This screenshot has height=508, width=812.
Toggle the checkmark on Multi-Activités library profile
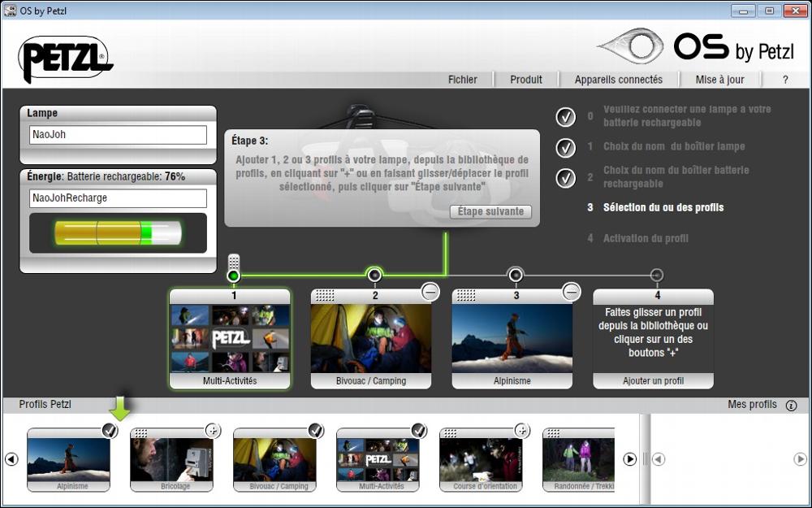coord(419,430)
